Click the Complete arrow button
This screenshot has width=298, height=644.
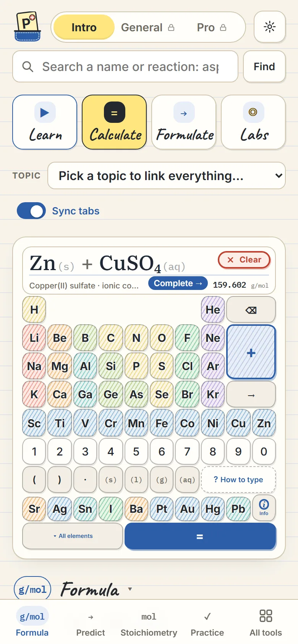[178, 283]
